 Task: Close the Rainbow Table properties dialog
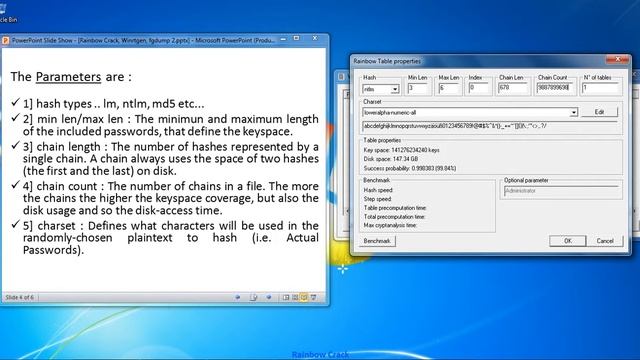click(618, 60)
